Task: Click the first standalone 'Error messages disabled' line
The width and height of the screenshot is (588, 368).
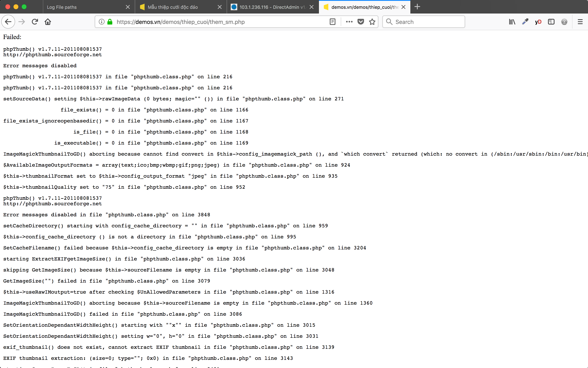Action: 40,66
